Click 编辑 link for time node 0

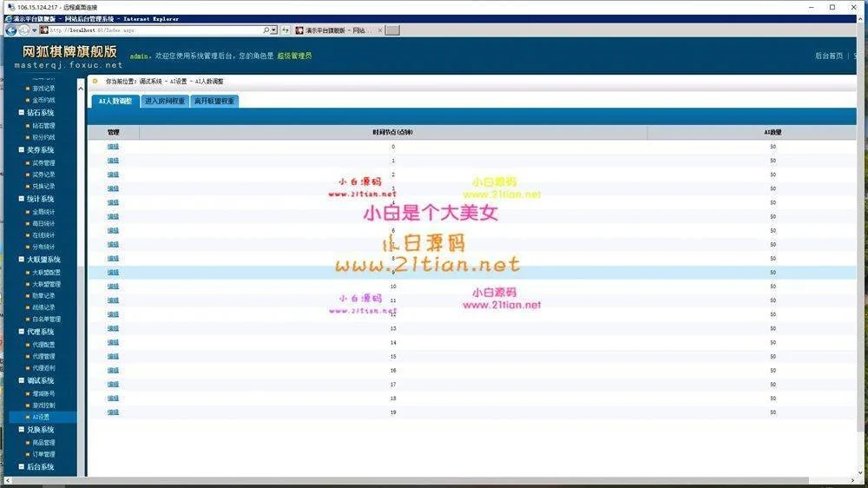[x=113, y=147]
